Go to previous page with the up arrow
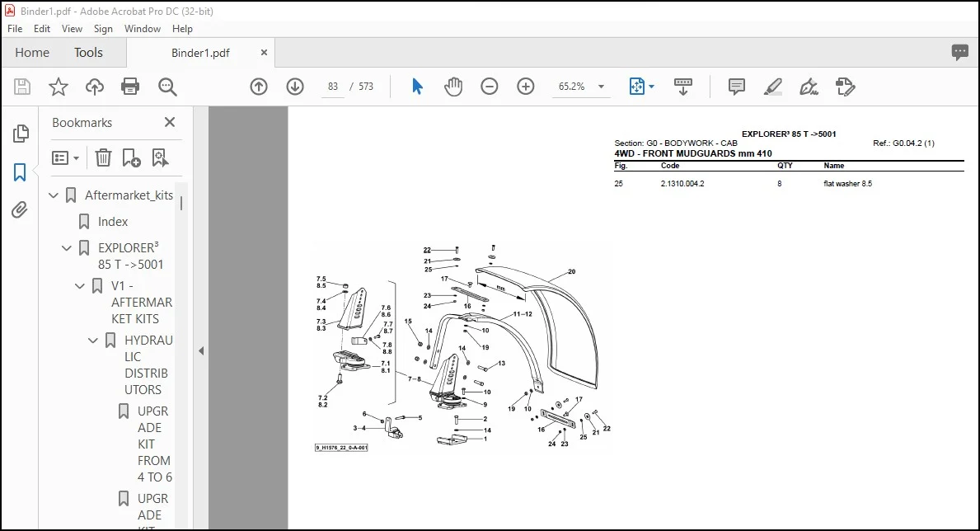The height and width of the screenshot is (531, 980). tap(259, 87)
